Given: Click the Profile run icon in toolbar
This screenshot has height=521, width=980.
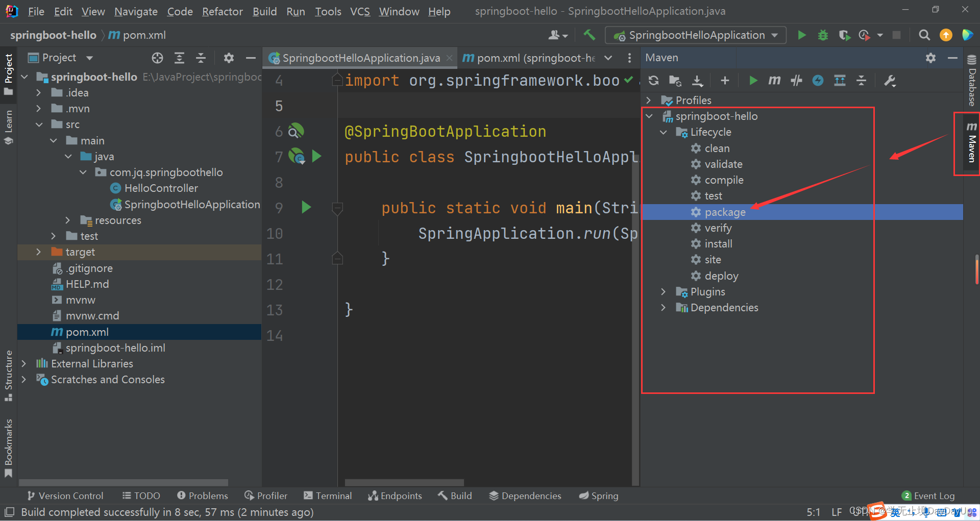Looking at the screenshot, I should [x=864, y=35].
